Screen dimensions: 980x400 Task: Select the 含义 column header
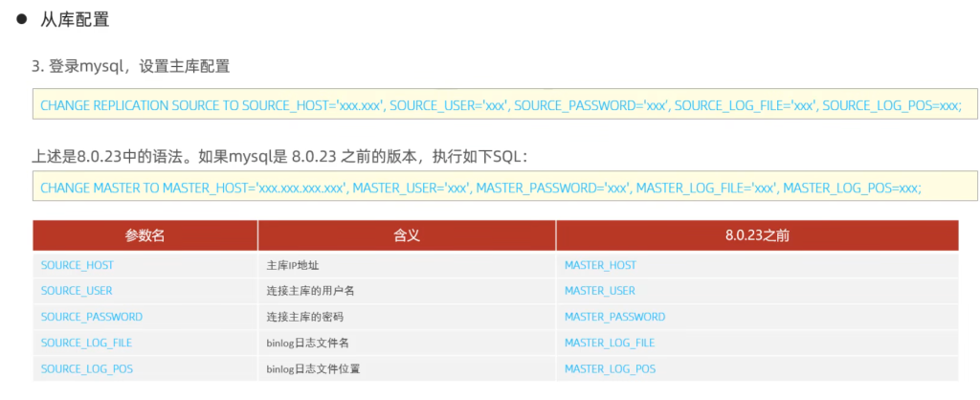point(407,235)
